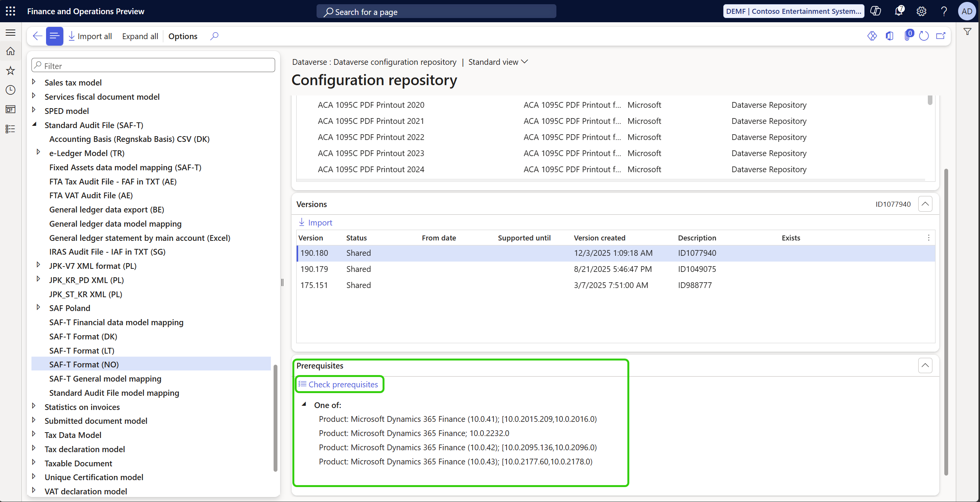Screen dimensions: 980x502
Task: Expand the SAF Poland node
Action: (38, 307)
